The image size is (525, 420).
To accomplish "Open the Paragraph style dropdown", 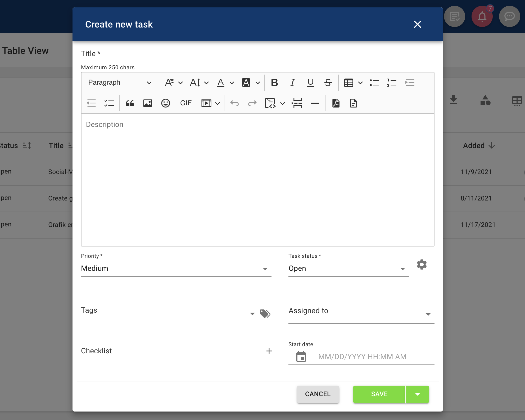I will [x=120, y=83].
